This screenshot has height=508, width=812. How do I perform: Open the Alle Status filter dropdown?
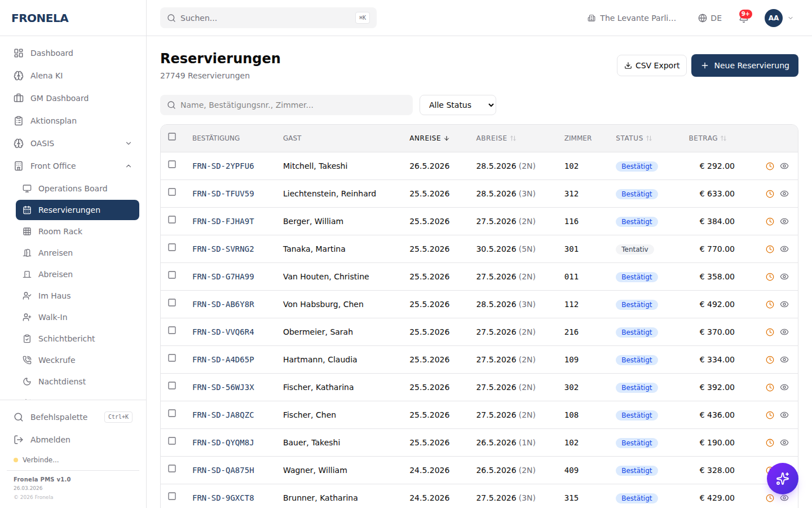click(x=457, y=104)
